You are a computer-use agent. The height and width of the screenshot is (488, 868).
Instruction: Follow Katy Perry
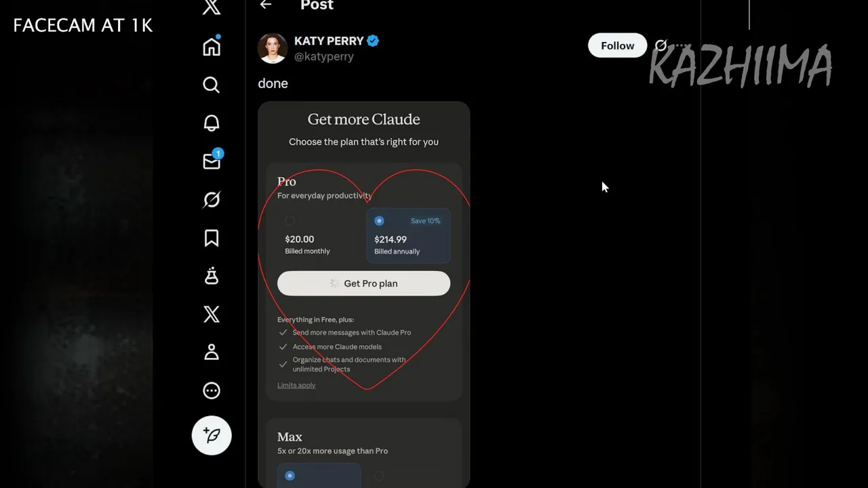click(617, 45)
